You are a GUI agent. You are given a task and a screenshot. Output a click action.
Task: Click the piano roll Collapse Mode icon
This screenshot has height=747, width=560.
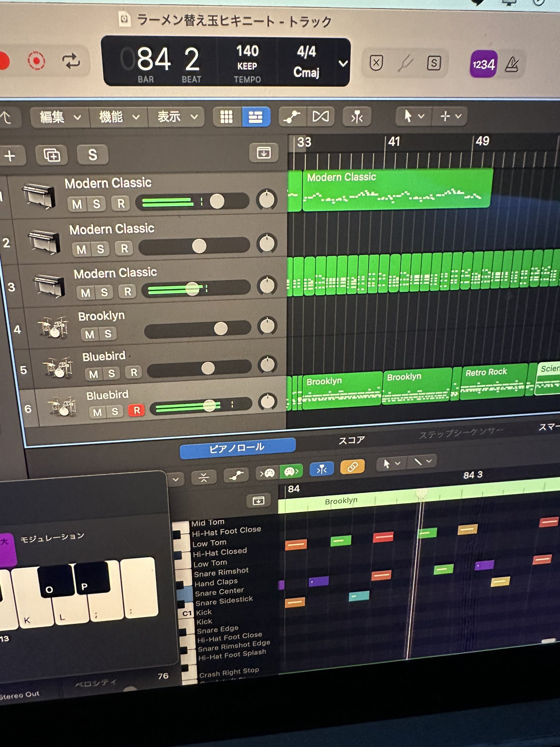tap(204, 477)
